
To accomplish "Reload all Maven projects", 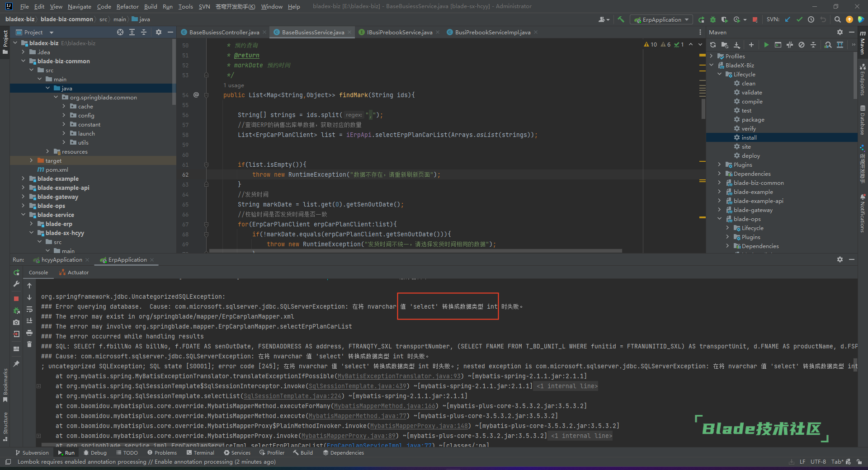I will point(713,45).
